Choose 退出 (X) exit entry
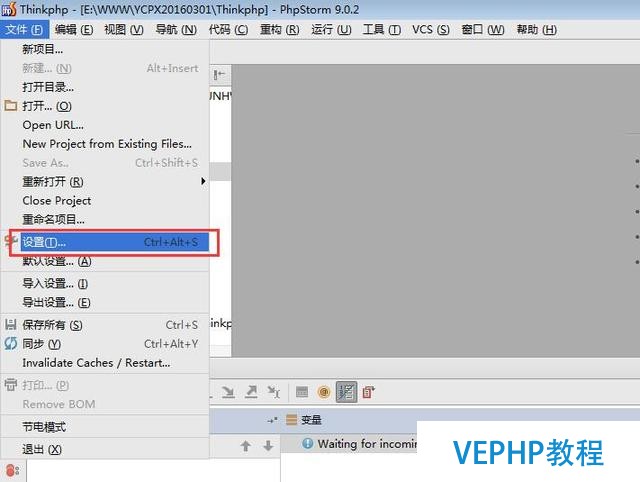The width and height of the screenshot is (640, 482). point(105,449)
